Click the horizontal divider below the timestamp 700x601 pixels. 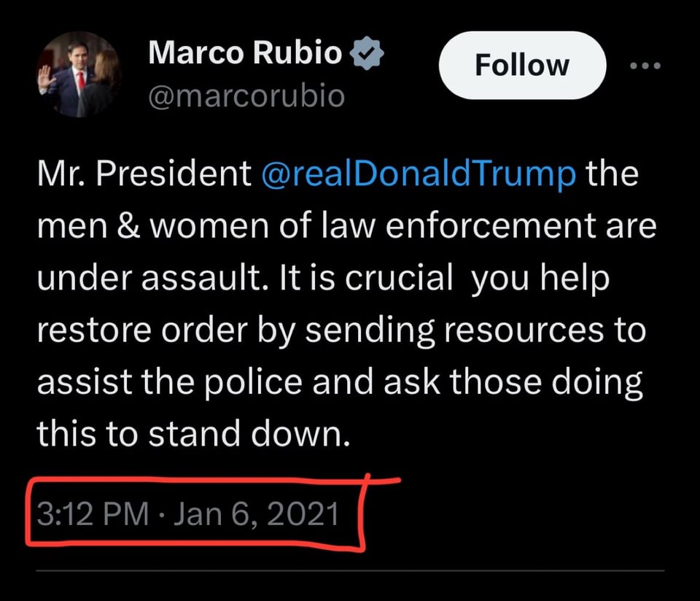tap(350, 570)
